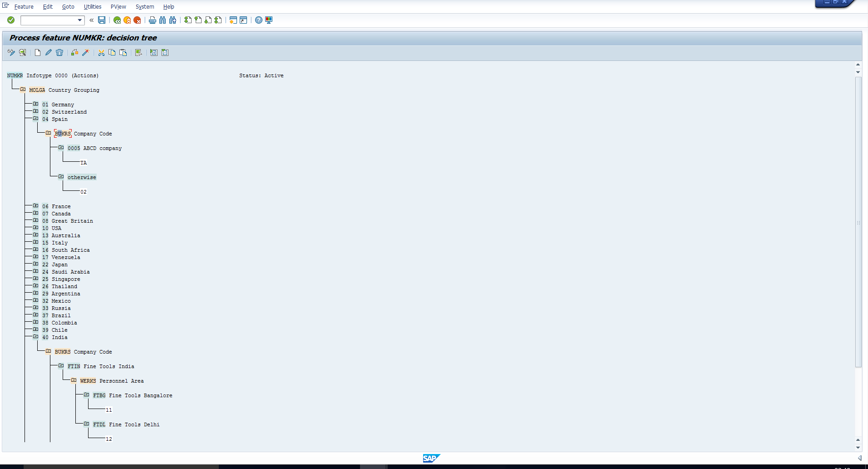Image resolution: width=868 pixels, height=469 pixels.
Task: Open the Goto menu
Action: pos(68,7)
